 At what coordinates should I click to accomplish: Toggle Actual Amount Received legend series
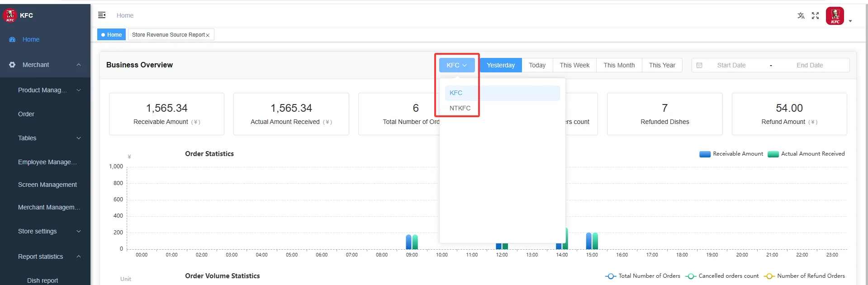(806, 154)
